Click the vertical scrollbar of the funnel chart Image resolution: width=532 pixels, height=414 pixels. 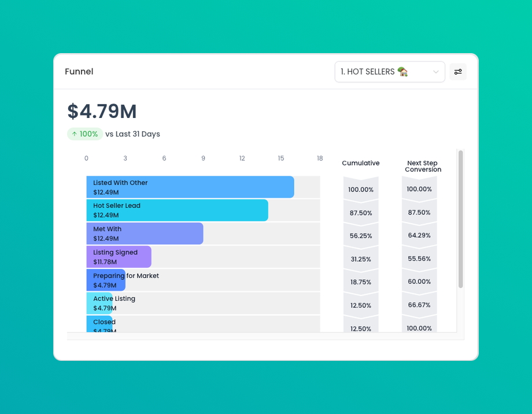point(460,219)
